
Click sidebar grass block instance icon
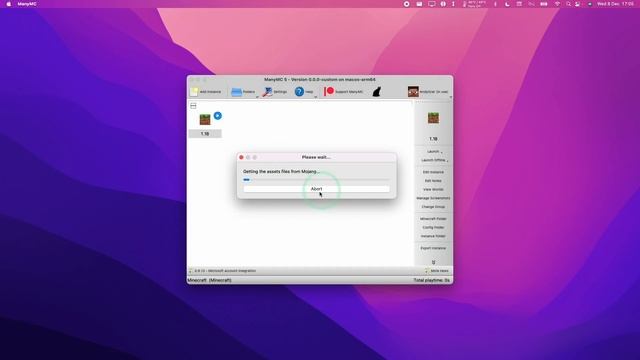click(433, 118)
